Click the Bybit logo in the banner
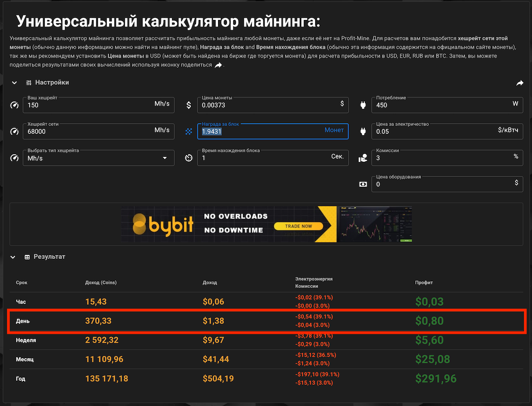This screenshot has height=406, width=532. 163,224
